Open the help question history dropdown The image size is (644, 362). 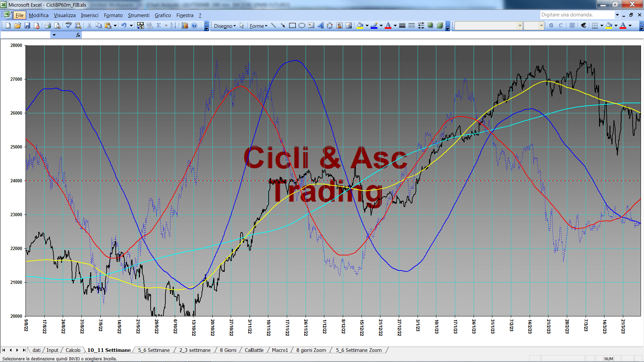(x=617, y=15)
